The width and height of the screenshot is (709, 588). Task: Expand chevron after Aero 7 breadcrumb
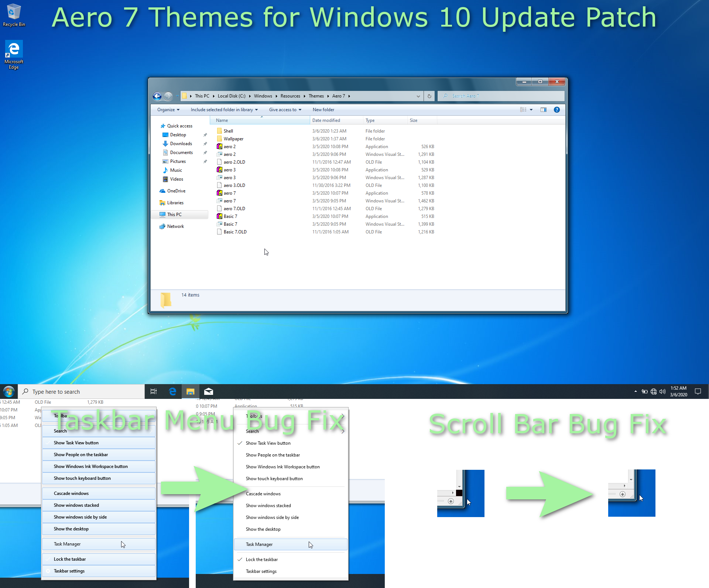[349, 96]
